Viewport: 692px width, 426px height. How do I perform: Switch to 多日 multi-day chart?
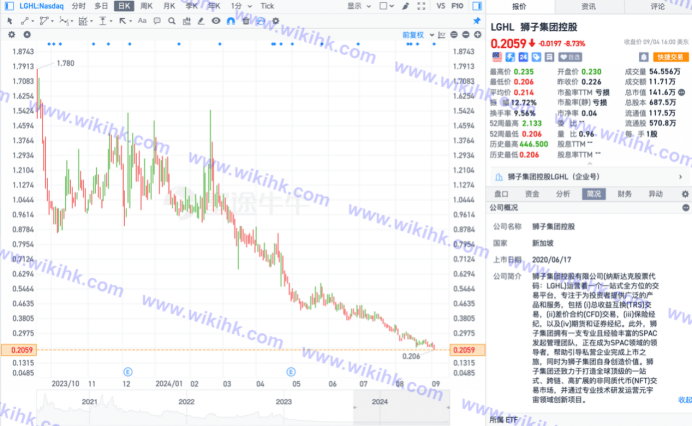tap(101, 6)
